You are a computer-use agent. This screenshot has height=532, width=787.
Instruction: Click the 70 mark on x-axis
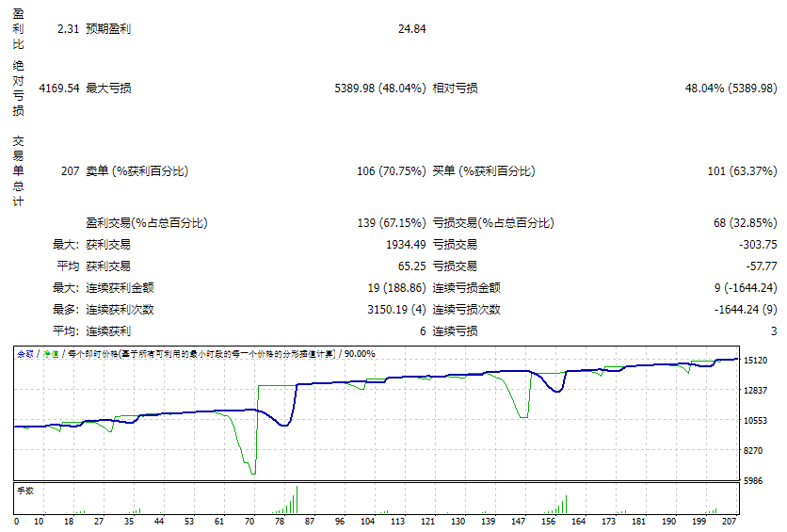[249, 521]
